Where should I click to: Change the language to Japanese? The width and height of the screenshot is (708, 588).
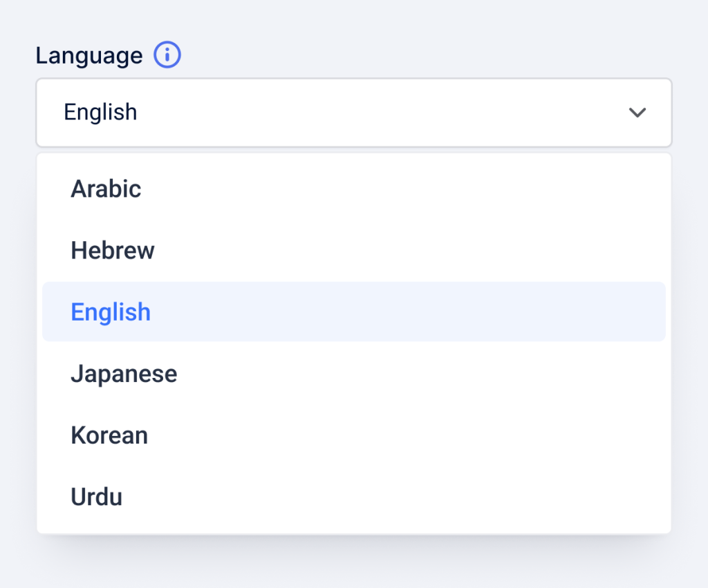(x=124, y=374)
